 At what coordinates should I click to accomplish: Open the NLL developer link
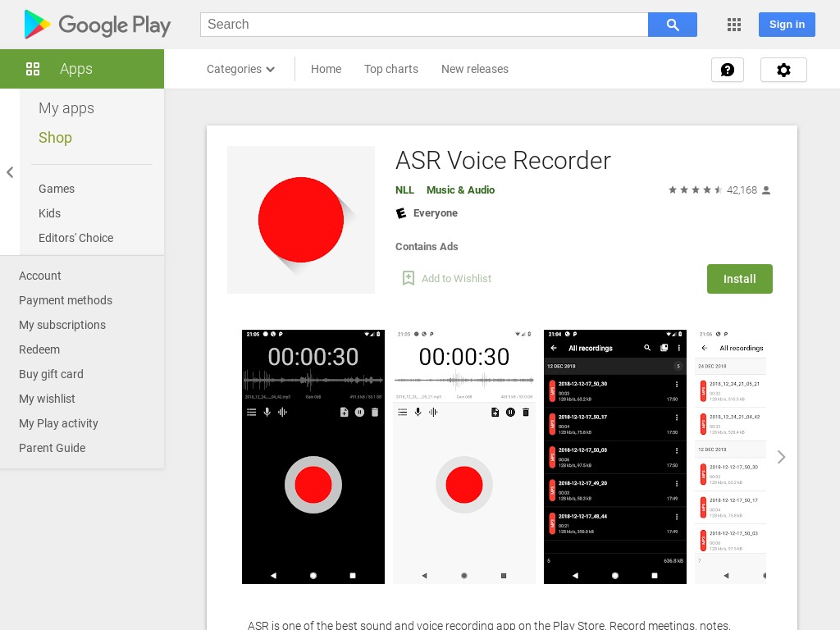tap(404, 190)
